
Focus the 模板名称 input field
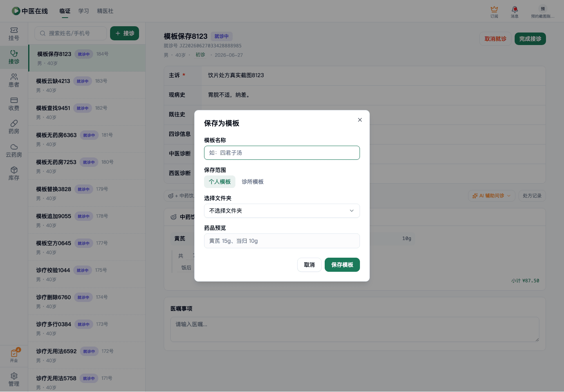click(282, 153)
